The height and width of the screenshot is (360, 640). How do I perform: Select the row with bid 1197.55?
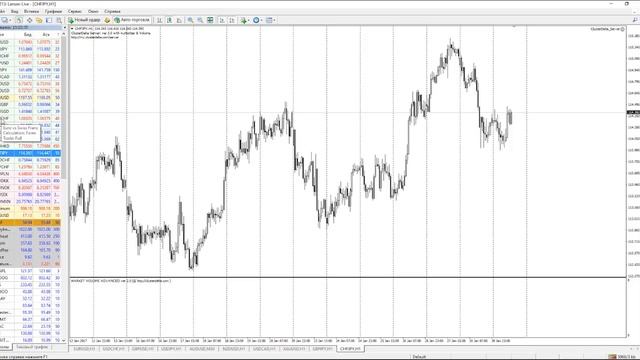(x=31, y=98)
